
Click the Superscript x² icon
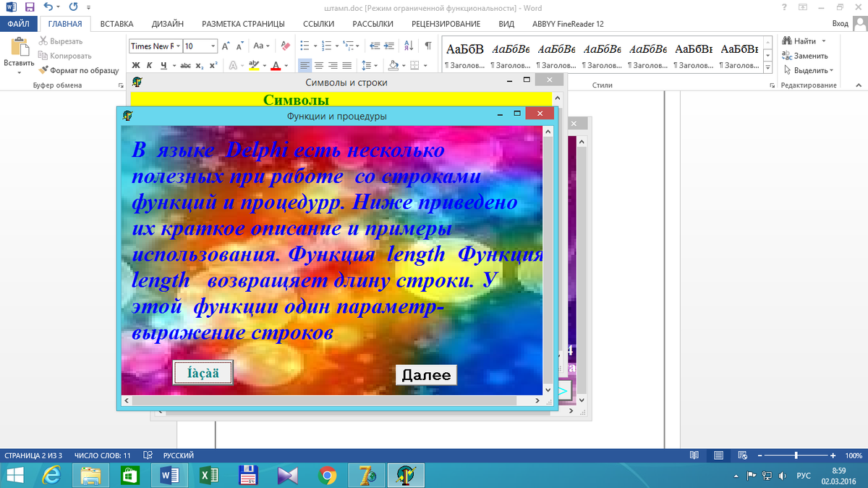coord(213,65)
